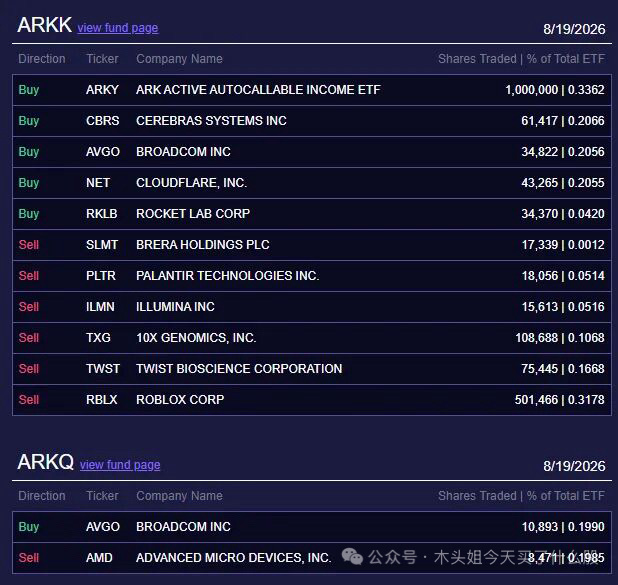Click Sell label in AMD row
The height and width of the screenshot is (585, 618).
(x=29, y=558)
